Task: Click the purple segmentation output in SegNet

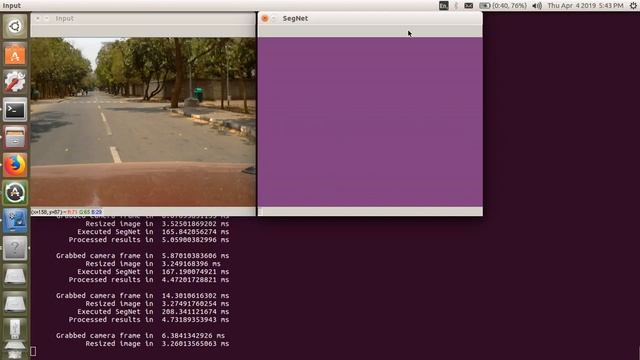Action: [370, 122]
